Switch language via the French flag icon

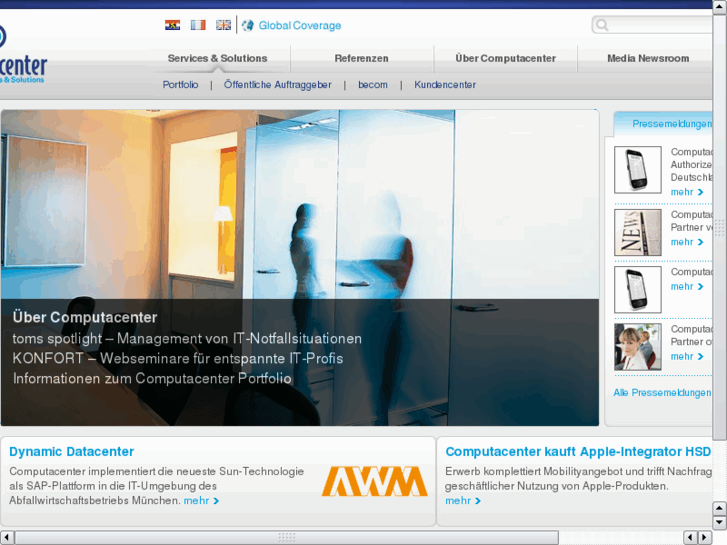[198, 25]
